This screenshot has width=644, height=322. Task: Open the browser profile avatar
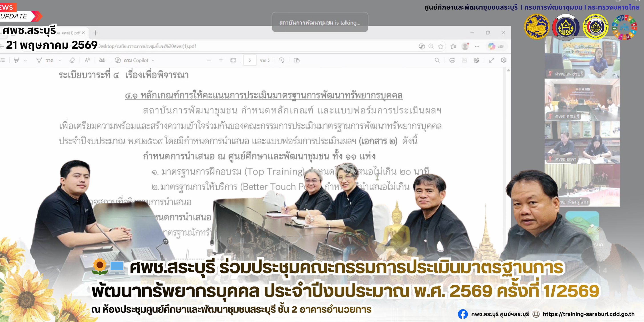click(x=465, y=46)
